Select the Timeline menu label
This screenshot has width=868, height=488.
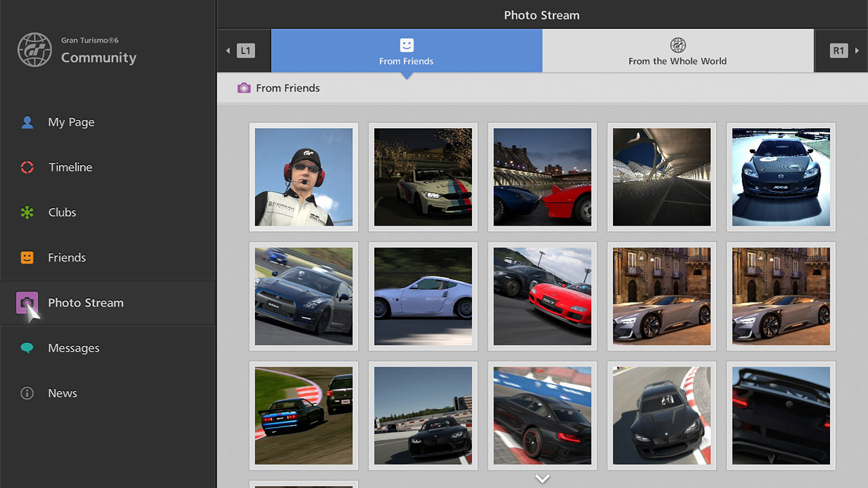tap(70, 167)
